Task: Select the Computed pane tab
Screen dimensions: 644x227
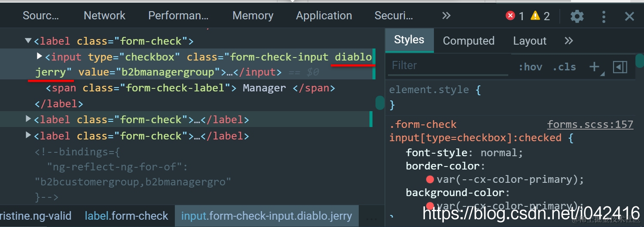Action: (x=469, y=41)
